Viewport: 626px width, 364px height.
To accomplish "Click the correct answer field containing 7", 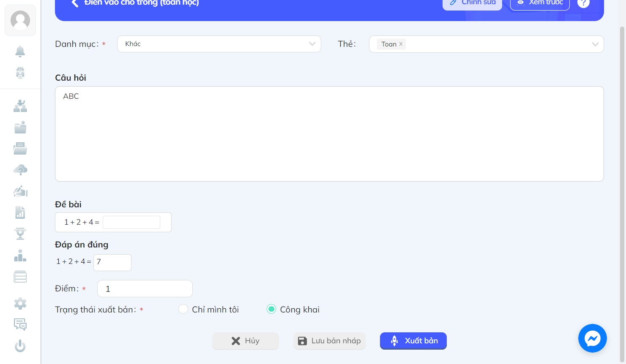I will tap(112, 262).
